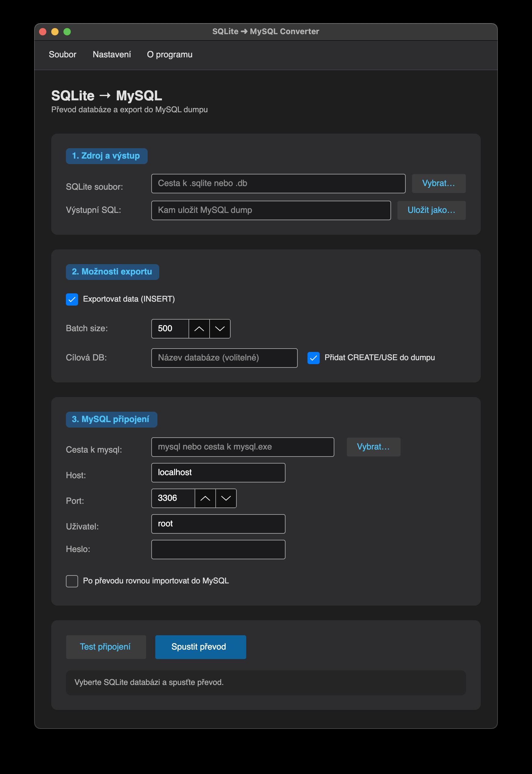Browse for mysql executable with Vybrat
The width and height of the screenshot is (532, 774).
tap(373, 447)
